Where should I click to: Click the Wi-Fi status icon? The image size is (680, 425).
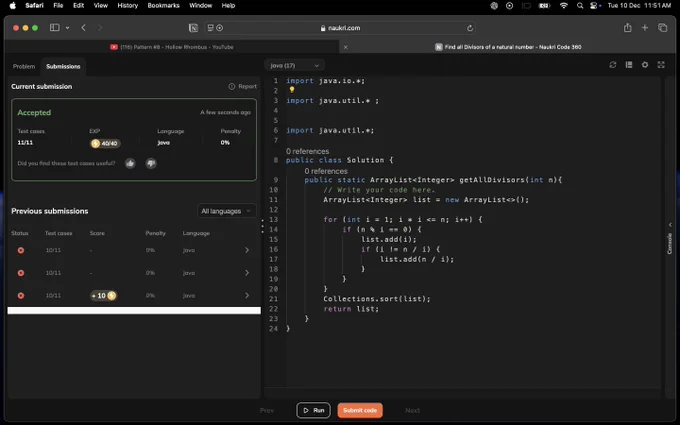(x=563, y=6)
